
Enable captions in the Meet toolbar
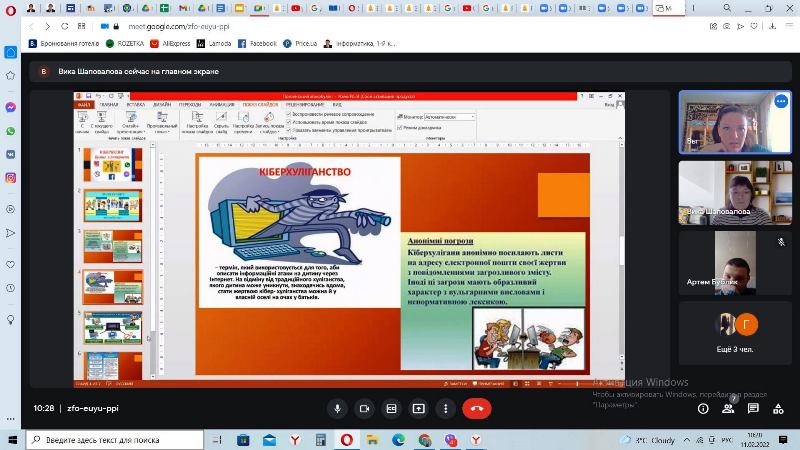click(392, 408)
